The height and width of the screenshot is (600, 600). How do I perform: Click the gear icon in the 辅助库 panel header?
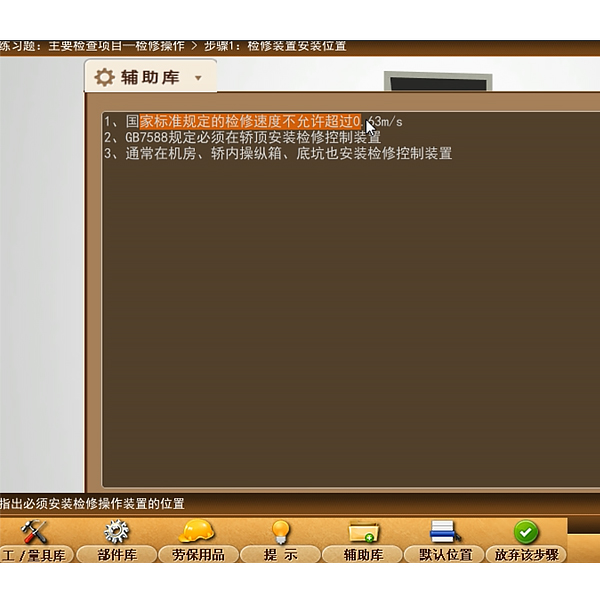point(105,77)
